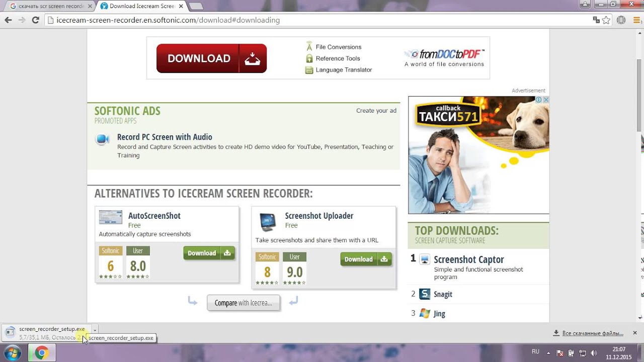Click the Screenshot Uploader Softonic rating 8
This screenshot has width=644, height=362.
[267, 269]
